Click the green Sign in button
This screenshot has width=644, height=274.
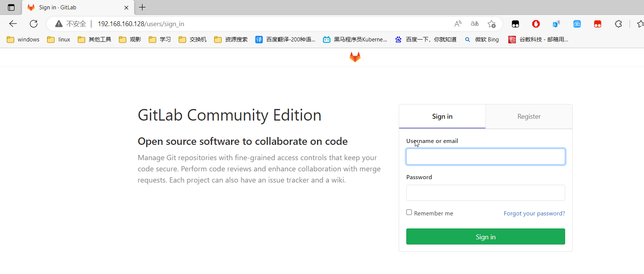point(486,237)
